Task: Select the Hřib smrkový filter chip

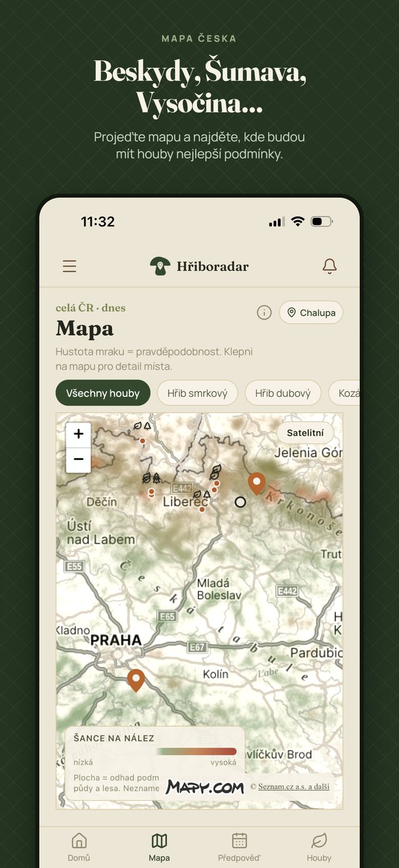Action: click(198, 393)
